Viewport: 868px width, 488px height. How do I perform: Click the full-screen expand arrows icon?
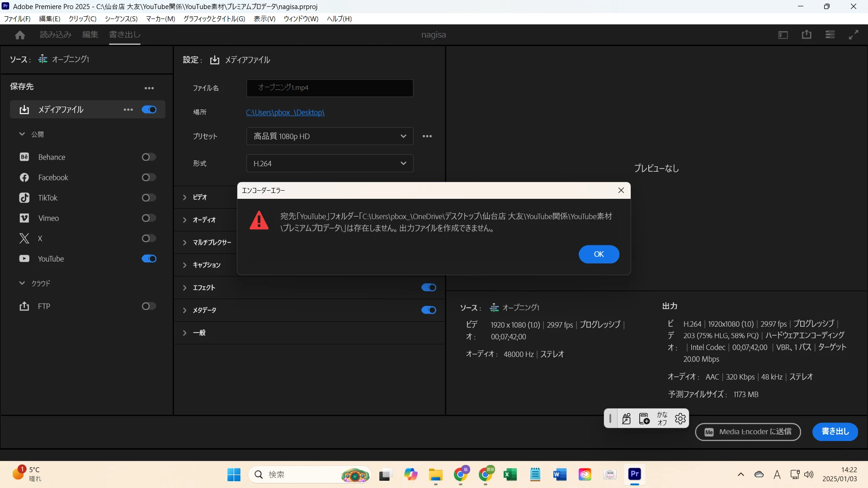[x=854, y=35]
